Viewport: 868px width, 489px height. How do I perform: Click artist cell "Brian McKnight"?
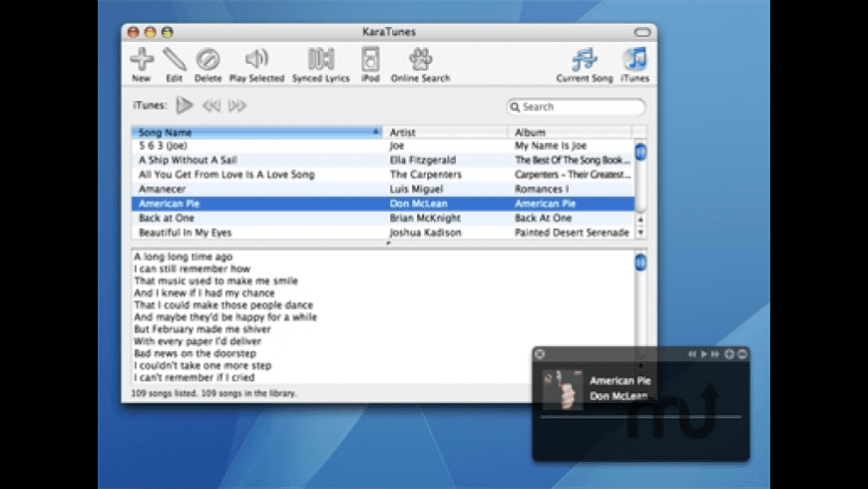425,219
